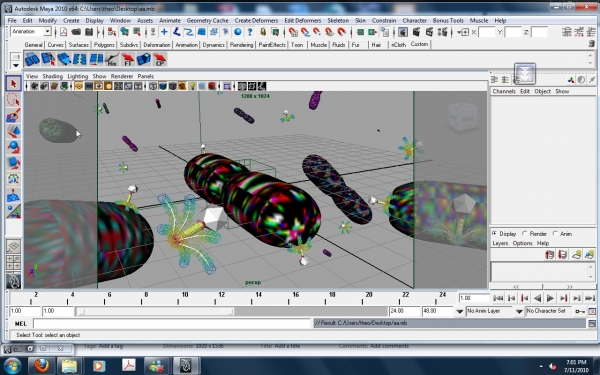This screenshot has width=600, height=375.
Task: Click the first blue shelf icon
Action: coord(32,59)
